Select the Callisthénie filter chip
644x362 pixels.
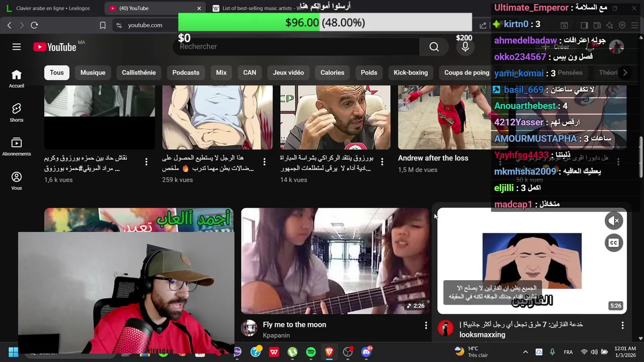click(x=139, y=72)
